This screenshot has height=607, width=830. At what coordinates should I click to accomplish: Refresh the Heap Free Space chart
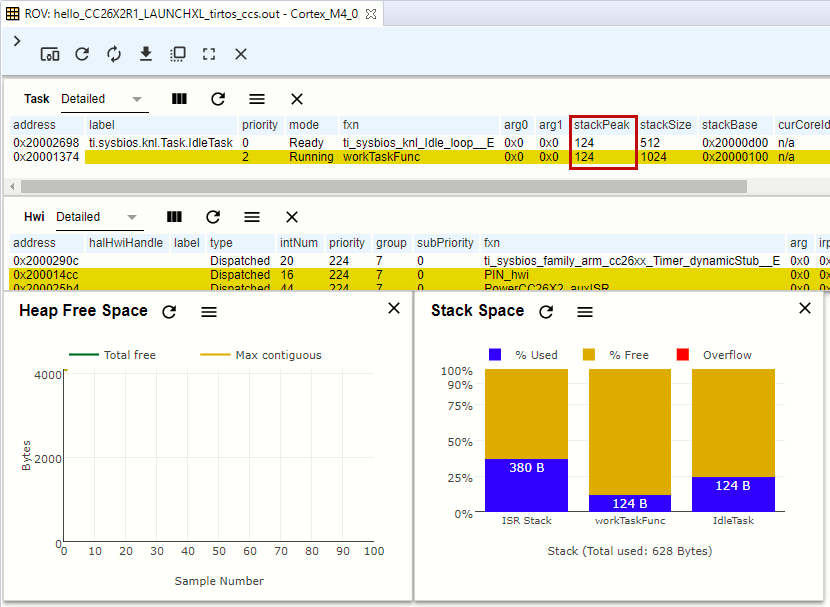coord(169,312)
